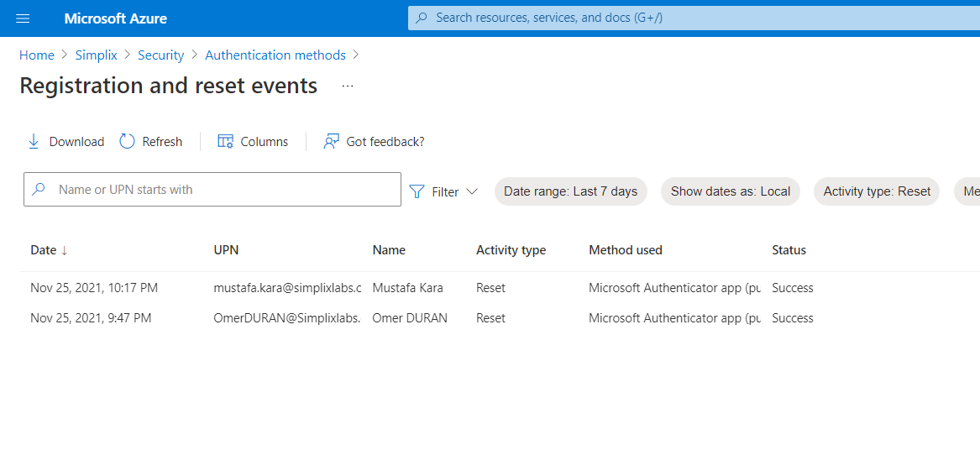Sort by the Status column header
This screenshot has width=980, height=450.
789,250
